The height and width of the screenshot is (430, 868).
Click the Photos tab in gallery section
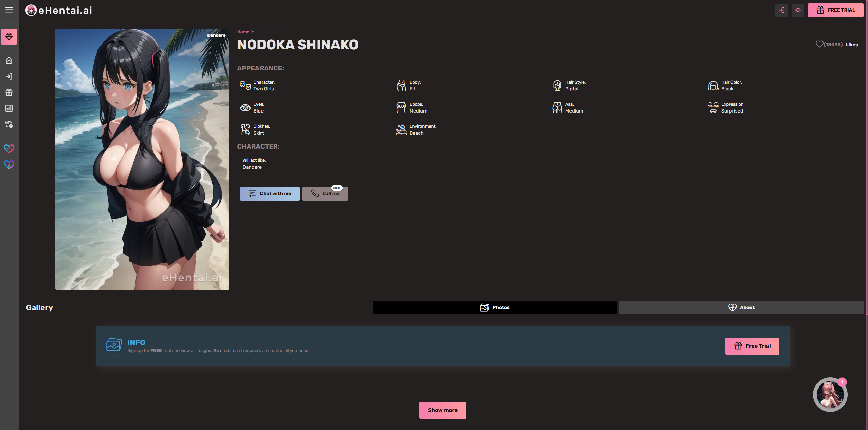pyautogui.click(x=494, y=307)
